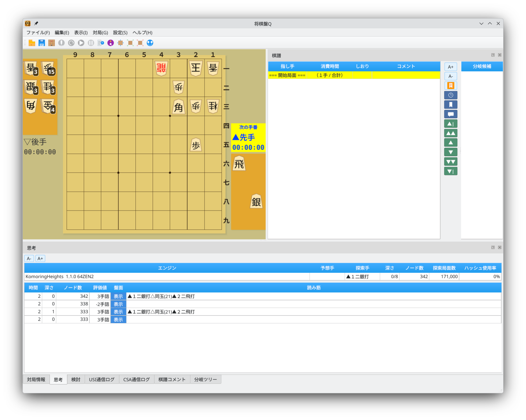Click the orange new folder toolbar icon
The image size is (526, 420).
click(32, 43)
